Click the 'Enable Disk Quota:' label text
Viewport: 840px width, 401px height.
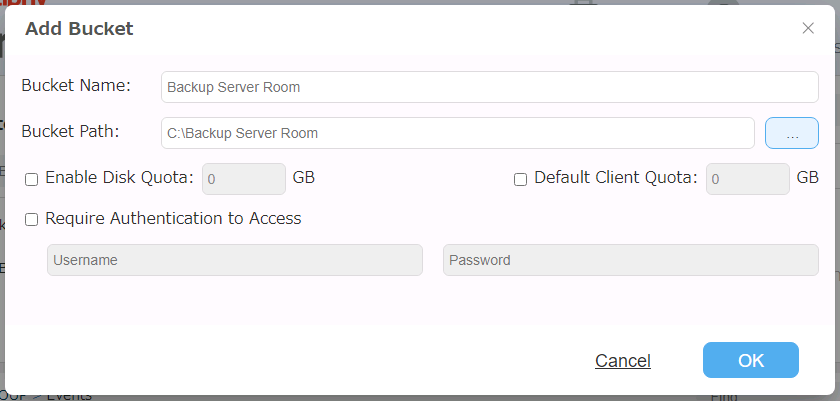(119, 178)
